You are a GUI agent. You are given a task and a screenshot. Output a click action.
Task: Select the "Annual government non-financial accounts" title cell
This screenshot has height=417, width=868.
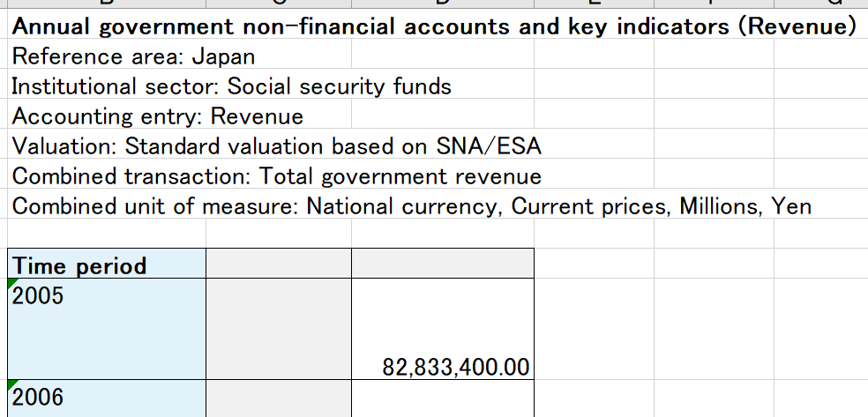pos(432,26)
